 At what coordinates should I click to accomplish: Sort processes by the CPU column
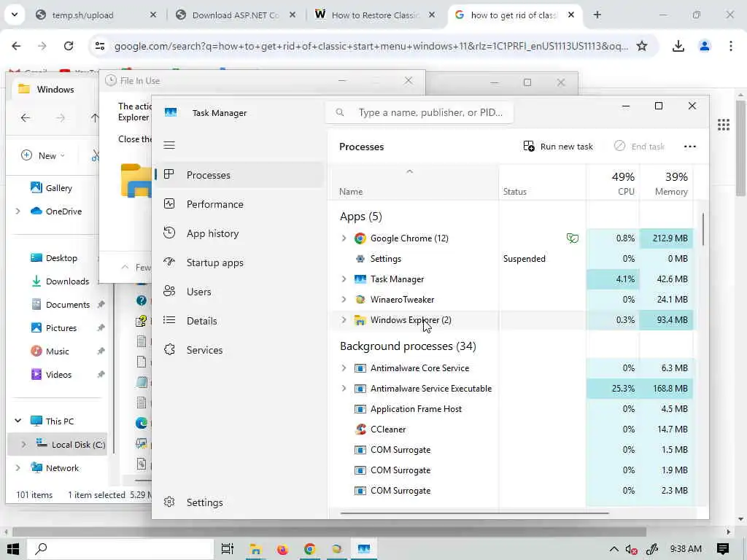613,183
